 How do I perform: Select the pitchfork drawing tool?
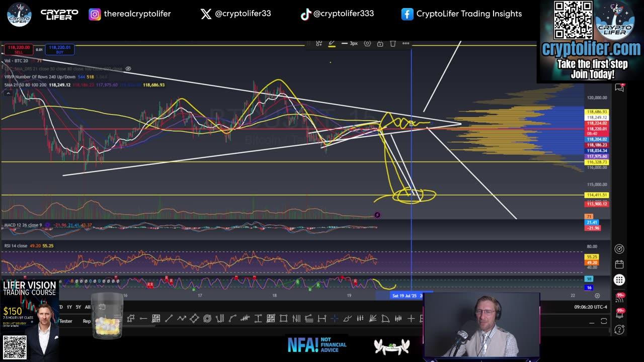(220, 318)
